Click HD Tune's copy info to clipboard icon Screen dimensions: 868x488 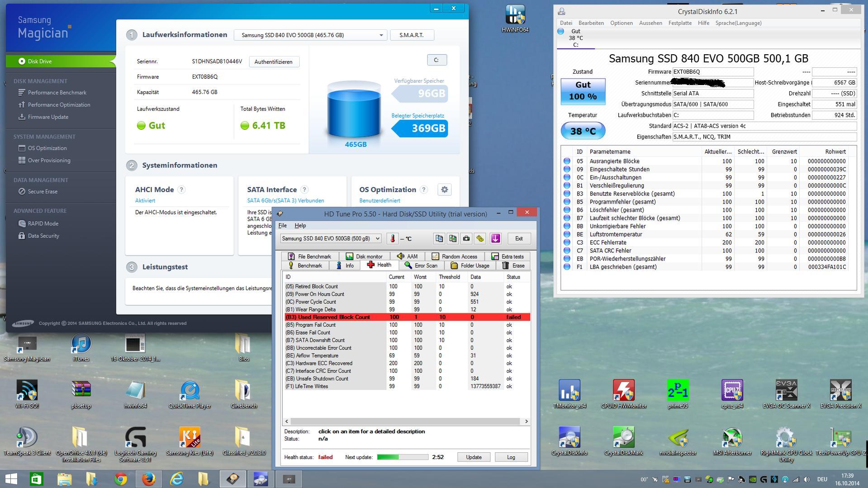439,238
